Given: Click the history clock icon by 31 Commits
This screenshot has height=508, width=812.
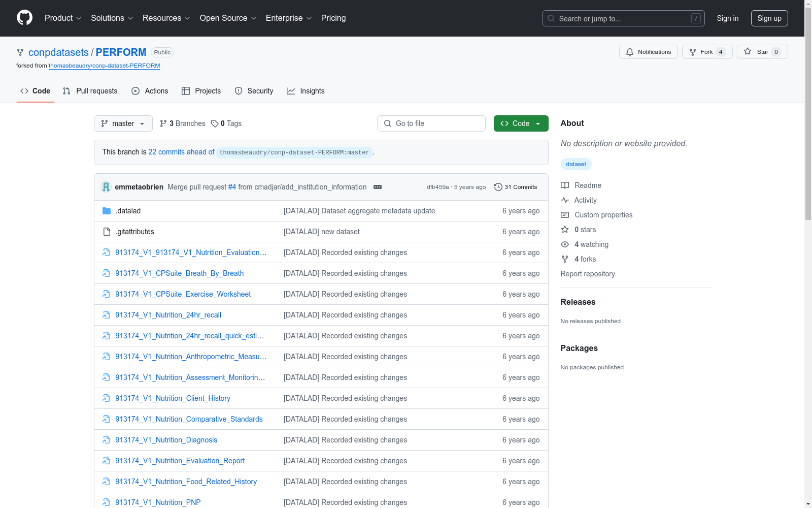Looking at the screenshot, I should click(498, 187).
